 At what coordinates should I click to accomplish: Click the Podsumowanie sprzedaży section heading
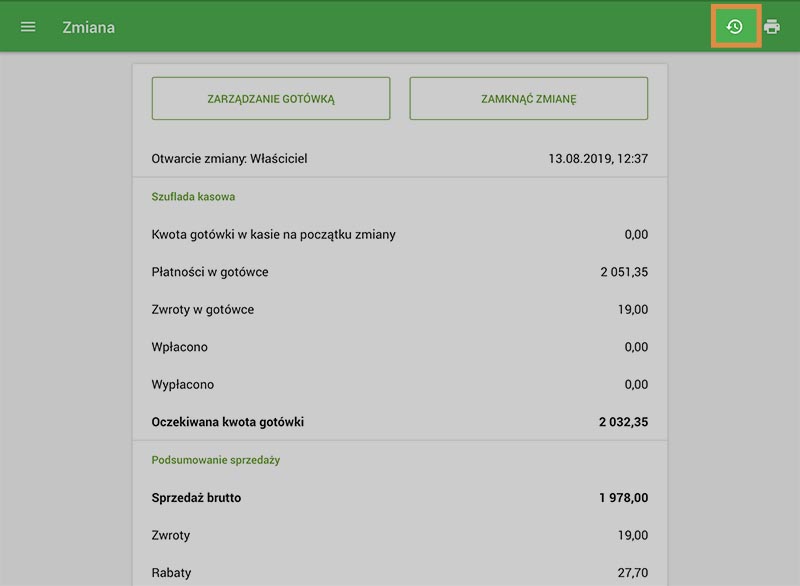pos(215,460)
